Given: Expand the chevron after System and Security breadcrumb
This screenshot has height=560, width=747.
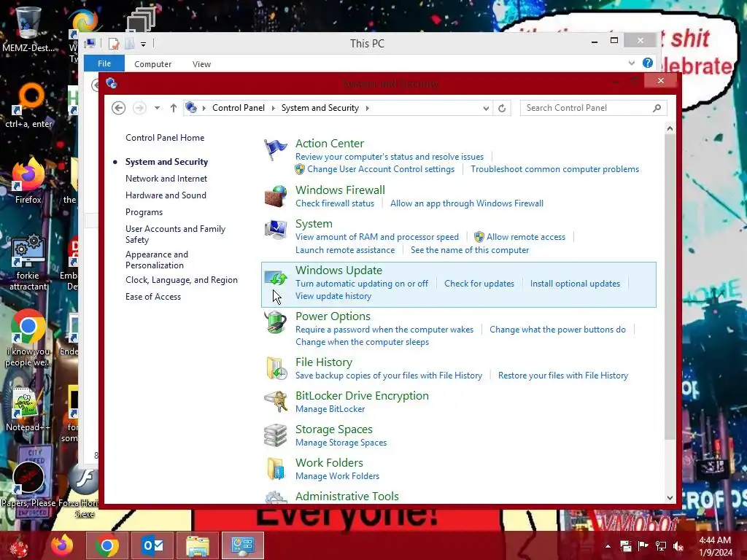Looking at the screenshot, I should coord(368,108).
